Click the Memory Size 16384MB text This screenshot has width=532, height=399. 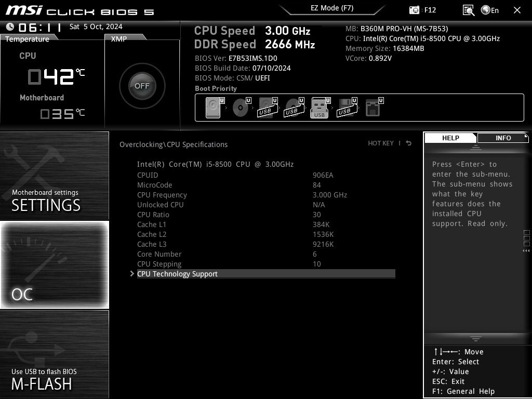pyautogui.click(x=385, y=48)
